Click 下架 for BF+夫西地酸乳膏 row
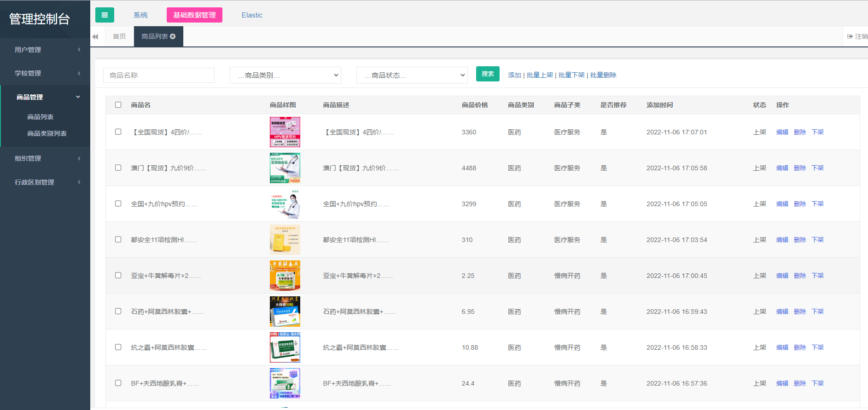Viewport: 868px width, 410px height. (x=818, y=383)
